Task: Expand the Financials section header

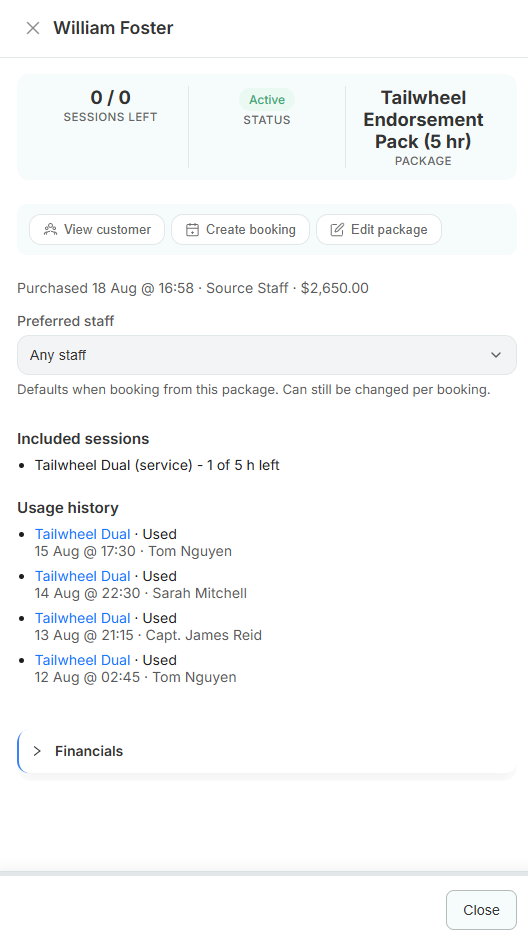Action: click(267, 751)
